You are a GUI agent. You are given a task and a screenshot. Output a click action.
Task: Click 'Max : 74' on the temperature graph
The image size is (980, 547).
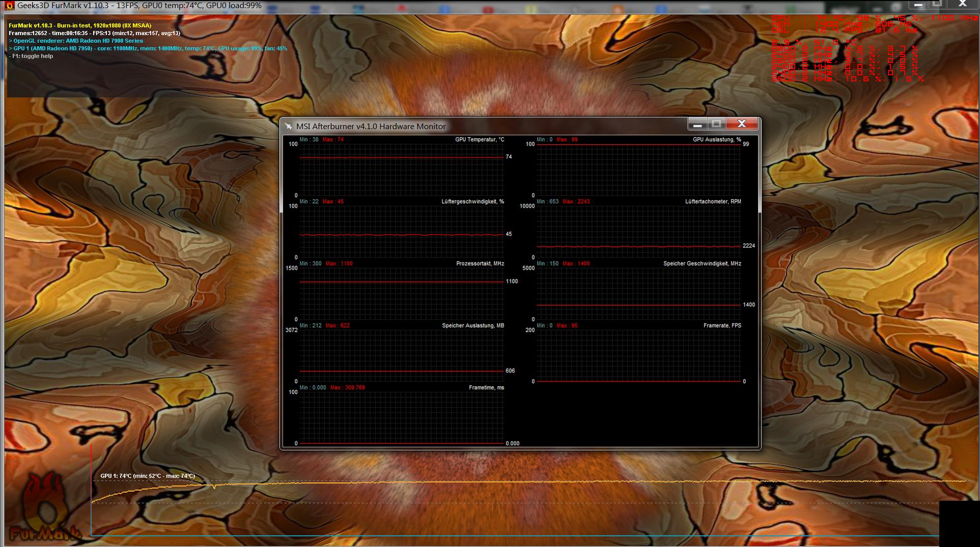coord(333,139)
